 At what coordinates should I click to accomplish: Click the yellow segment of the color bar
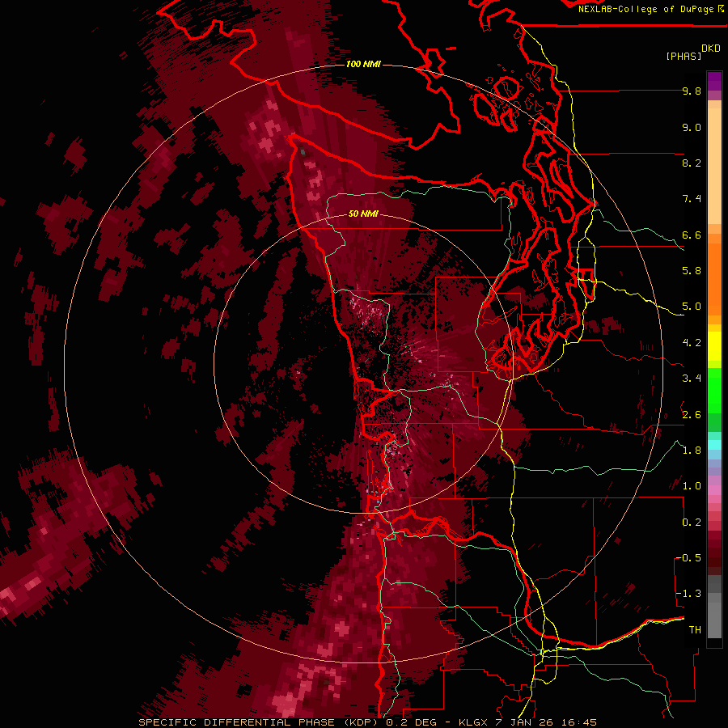click(714, 346)
